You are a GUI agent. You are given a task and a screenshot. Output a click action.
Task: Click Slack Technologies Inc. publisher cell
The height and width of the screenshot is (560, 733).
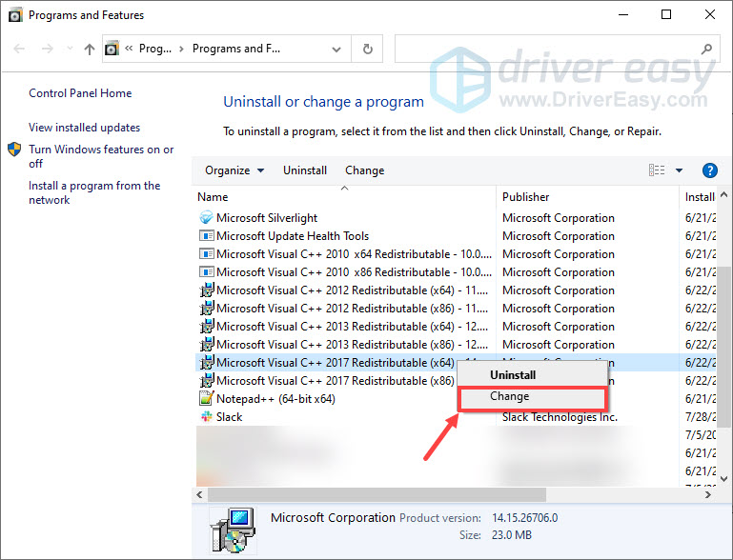[x=560, y=417]
